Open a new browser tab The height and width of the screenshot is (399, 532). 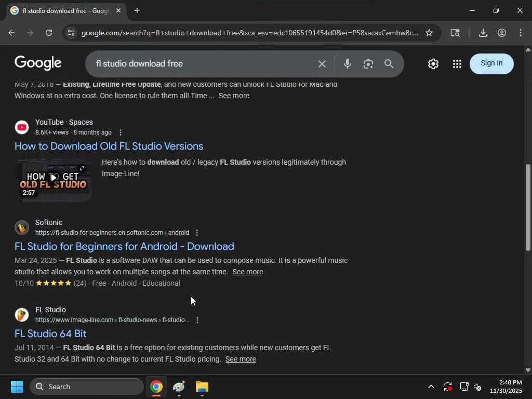tap(137, 10)
